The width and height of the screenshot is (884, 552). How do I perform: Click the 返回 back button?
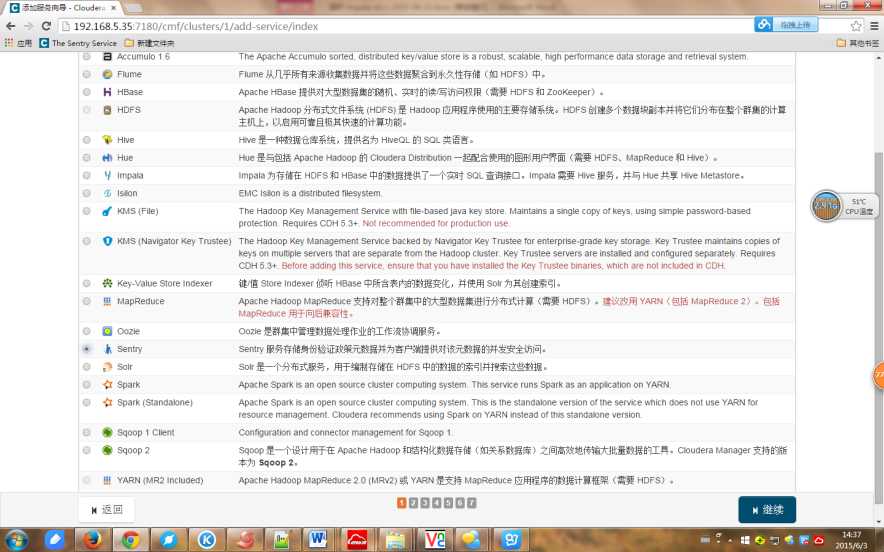click(x=107, y=510)
